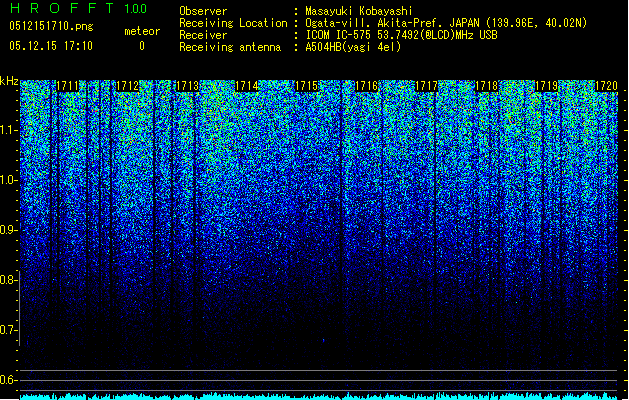This screenshot has width=629, height=400.
Task: Click the meteor count value 0
Action: [142, 46]
